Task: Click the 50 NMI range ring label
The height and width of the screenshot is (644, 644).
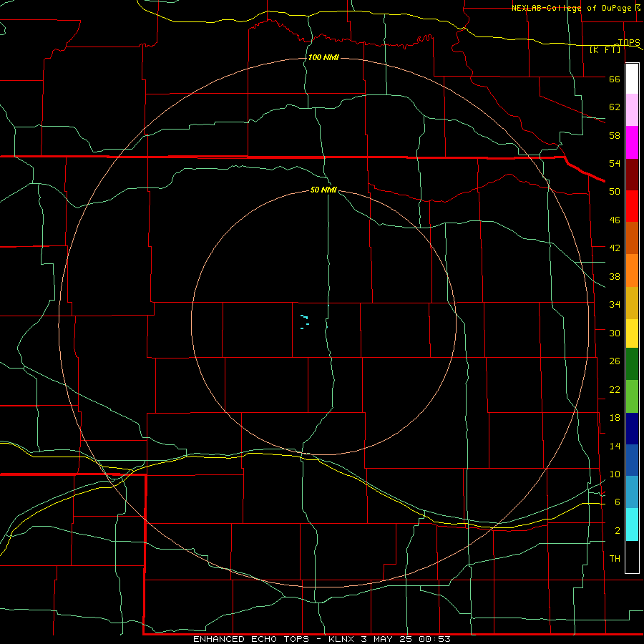Action: point(323,190)
